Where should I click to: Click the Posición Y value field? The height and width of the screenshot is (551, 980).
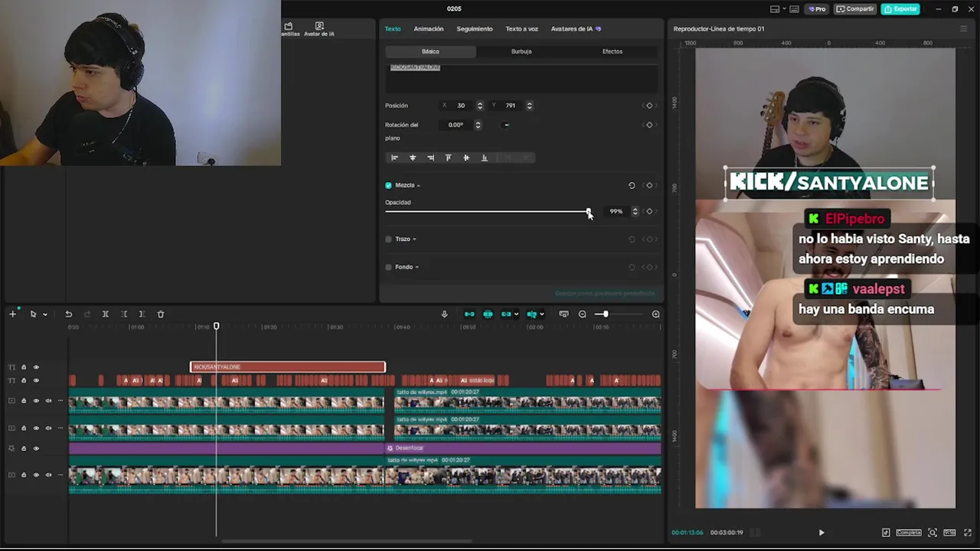tap(510, 106)
